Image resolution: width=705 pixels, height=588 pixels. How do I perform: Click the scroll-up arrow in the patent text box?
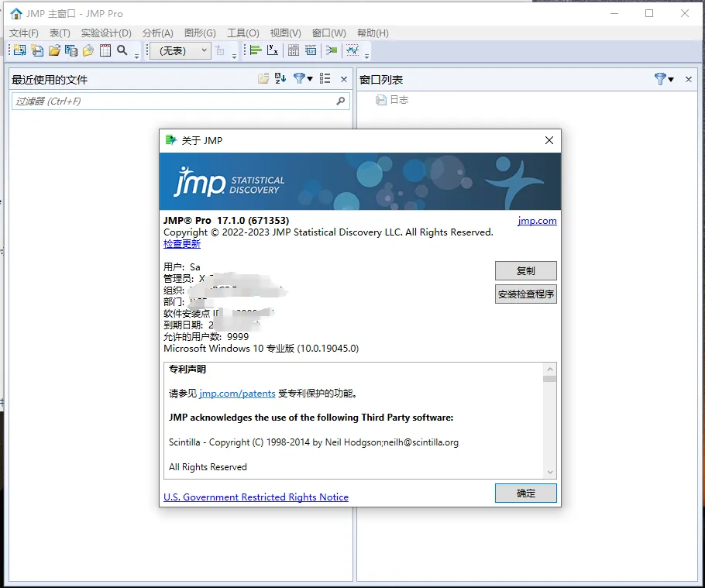[x=549, y=369]
